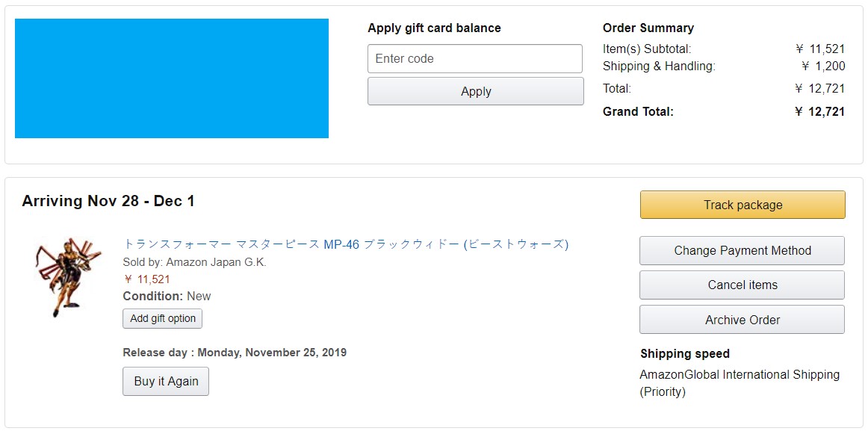Click the Grand Total amount ¥12,721
The height and width of the screenshot is (434, 868).
coord(819,112)
